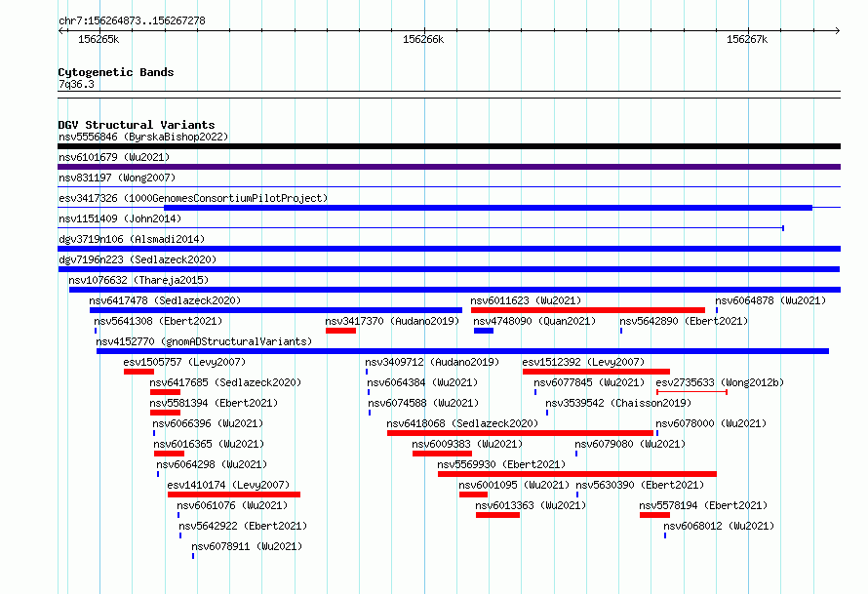868x594 pixels.
Task: Click nsv6064384 (Wu2021) label
Action: pyautogui.click(x=422, y=382)
